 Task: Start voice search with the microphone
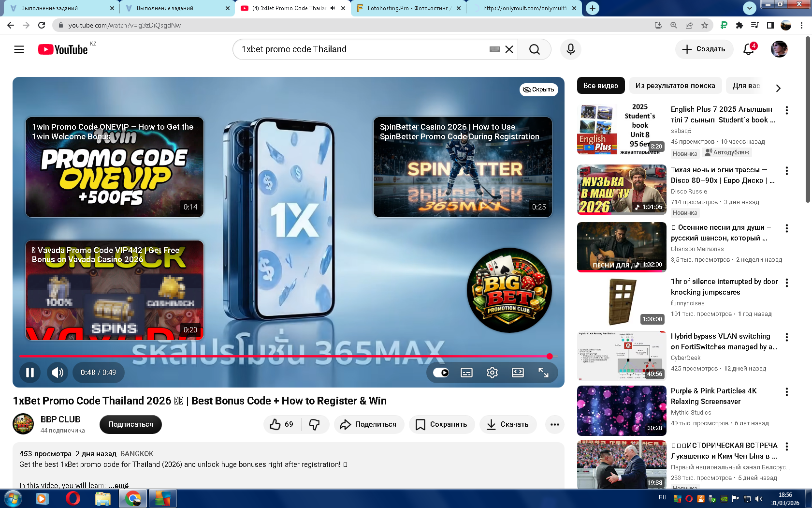pos(571,49)
